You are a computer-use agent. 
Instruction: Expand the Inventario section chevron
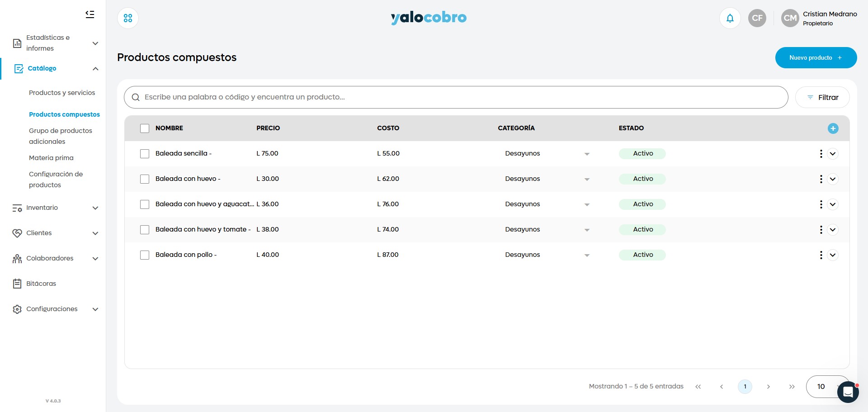point(95,208)
